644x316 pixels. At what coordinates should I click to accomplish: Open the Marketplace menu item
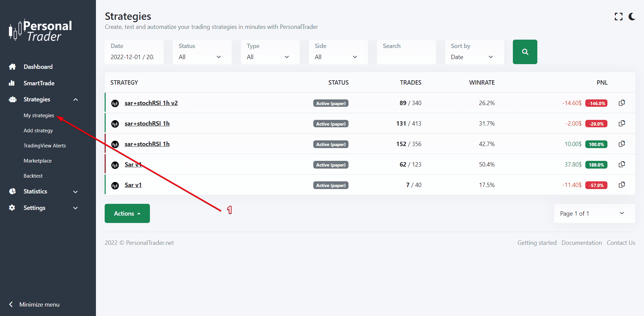pyautogui.click(x=38, y=161)
